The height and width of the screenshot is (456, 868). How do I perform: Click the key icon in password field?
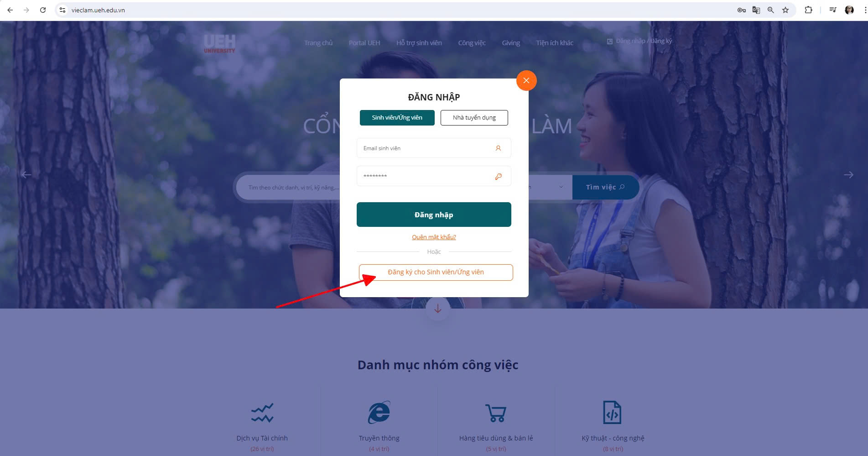click(499, 176)
